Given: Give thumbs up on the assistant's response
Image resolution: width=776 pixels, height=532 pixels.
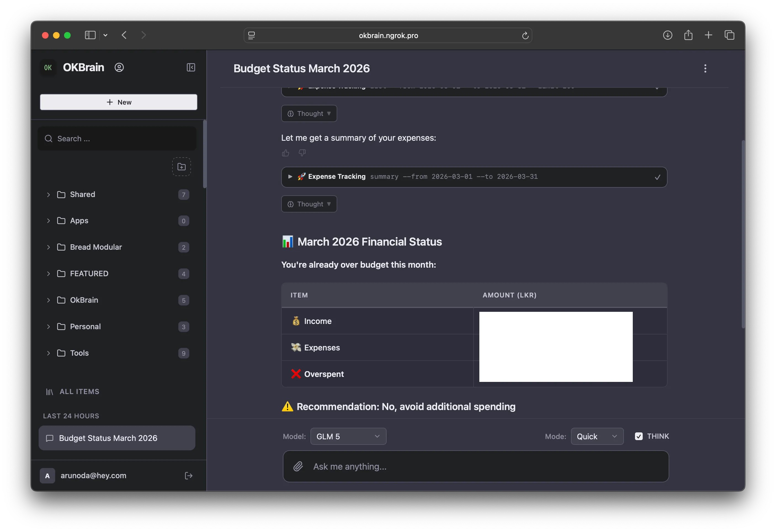Looking at the screenshot, I should click(286, 153).
